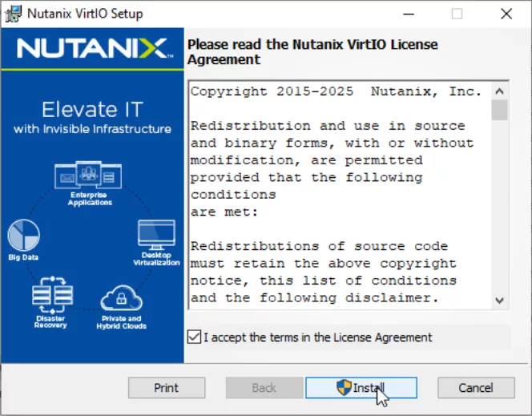The width and height of the screenshot is (532, 416).
Task: Click the license agreement heading text
Action: point(312,52)
